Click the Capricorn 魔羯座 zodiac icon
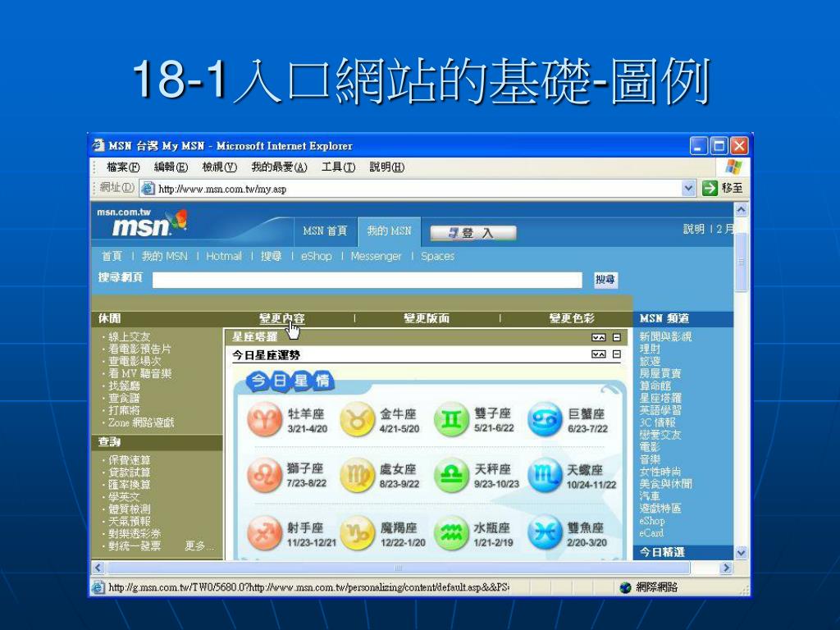This screenshot has width=840, height=630. (357, 533)
